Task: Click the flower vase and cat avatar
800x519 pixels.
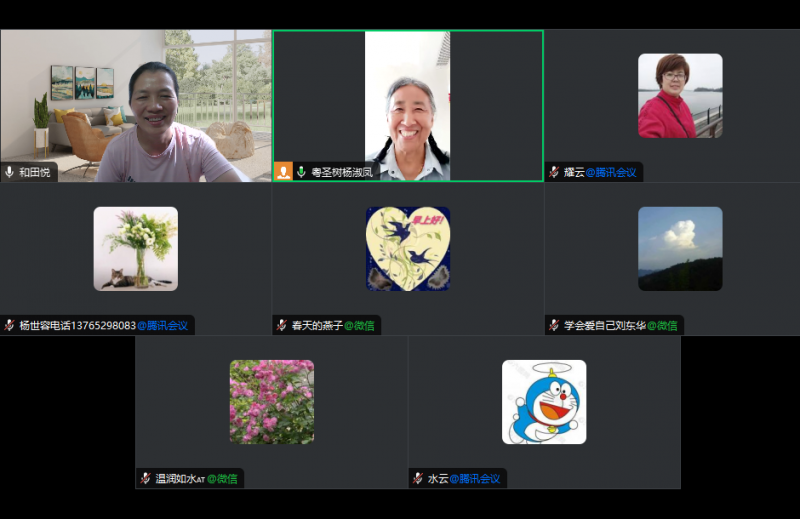Action: pyautogui.click(x=135, y=248)
